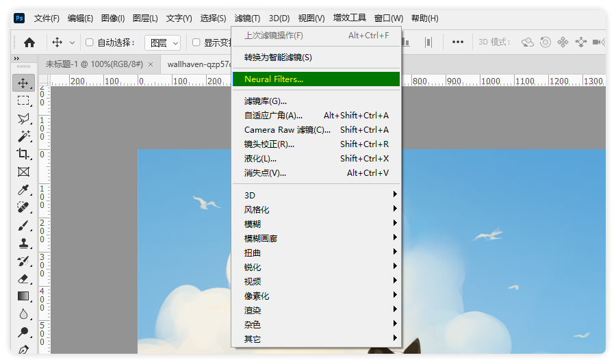Open the 文件(F) menu
This screenshot has height=364, width=616.
[x=47, y=18]
